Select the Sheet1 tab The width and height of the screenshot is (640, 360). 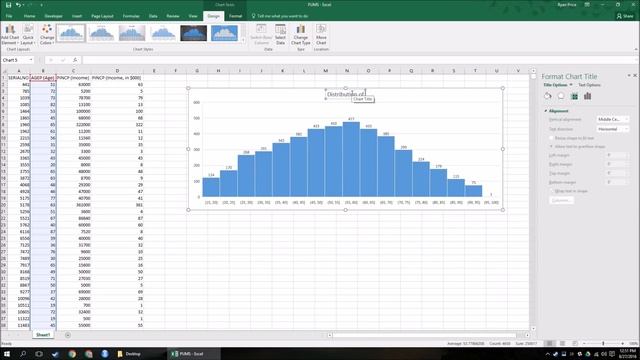pyautogui.click(x=43, y=335)
